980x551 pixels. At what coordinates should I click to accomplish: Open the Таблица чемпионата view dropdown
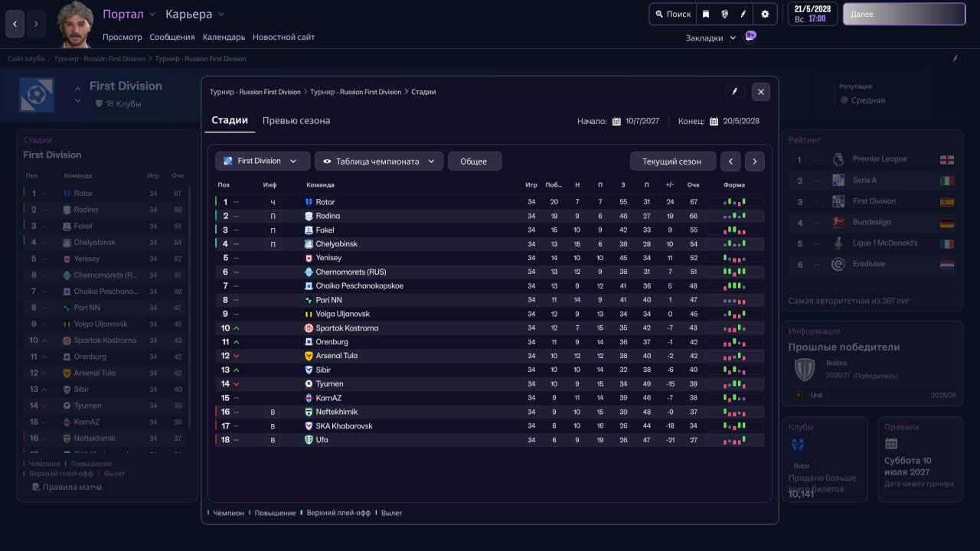point(379,161)
